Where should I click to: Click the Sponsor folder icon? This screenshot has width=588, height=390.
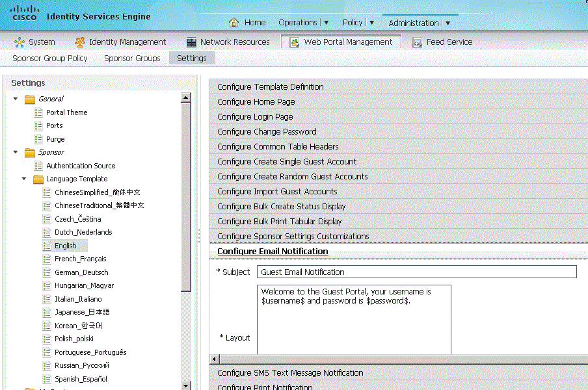30,153
